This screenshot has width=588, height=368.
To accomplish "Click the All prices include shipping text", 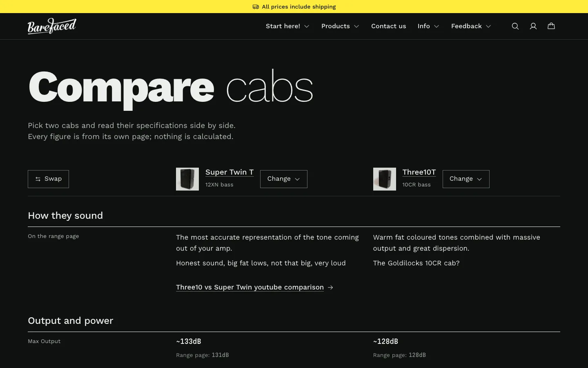I will [x=299, y=7].
